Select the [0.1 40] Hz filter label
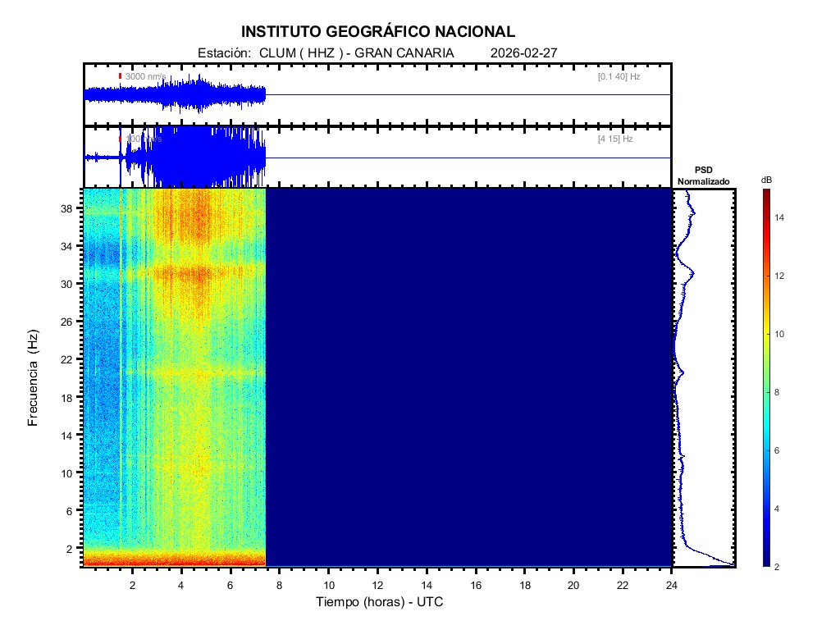 coord(619,76)
